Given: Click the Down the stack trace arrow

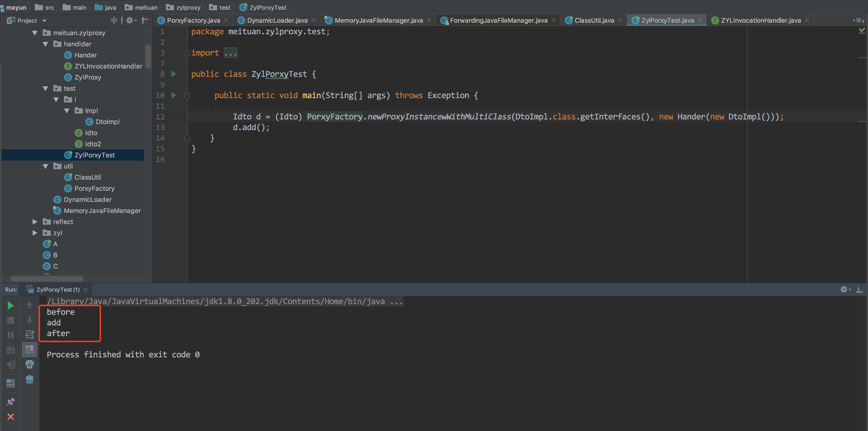Looking at the screenshot, I should tap(29, 319).
